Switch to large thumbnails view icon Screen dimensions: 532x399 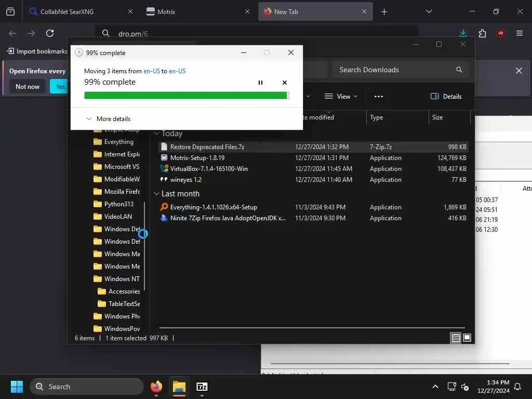pos(467,338)
